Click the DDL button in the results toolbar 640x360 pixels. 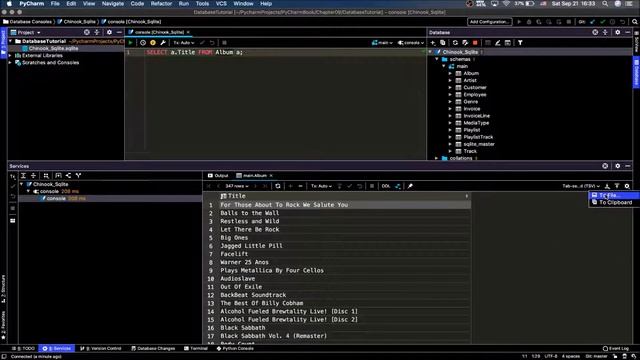coord(386,186)
